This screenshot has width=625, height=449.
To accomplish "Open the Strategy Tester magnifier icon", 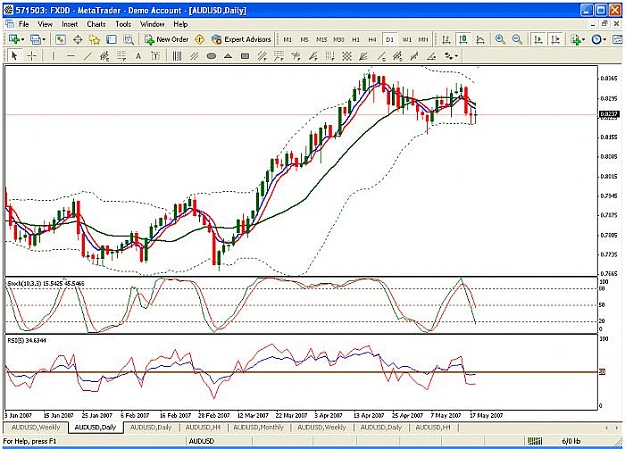I will (128, 39).
